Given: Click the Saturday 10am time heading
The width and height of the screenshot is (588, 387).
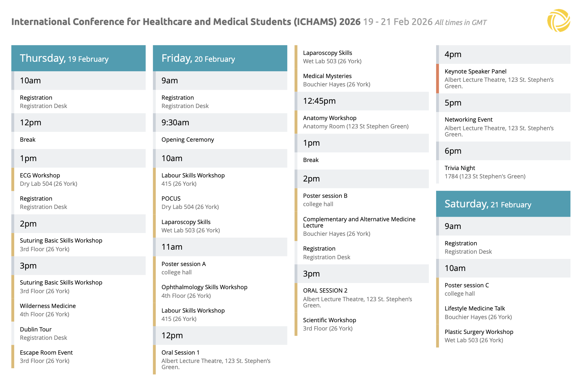Looking at the screenshot, I should pyautogui.click(x=503, y=268).
